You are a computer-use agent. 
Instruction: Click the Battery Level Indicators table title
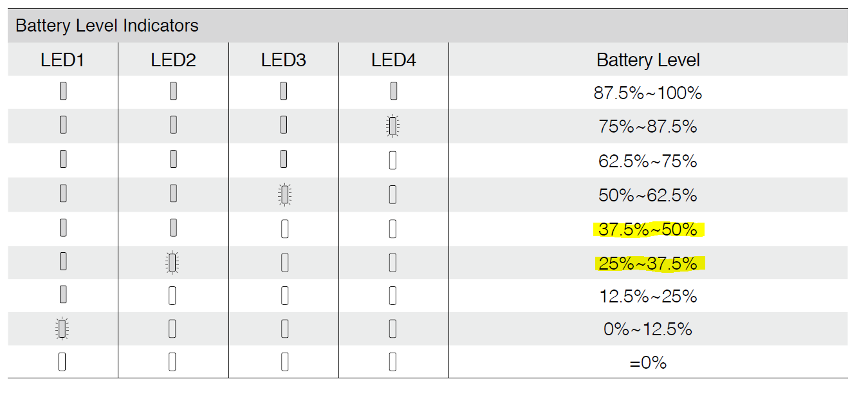[x=107, y=26]
